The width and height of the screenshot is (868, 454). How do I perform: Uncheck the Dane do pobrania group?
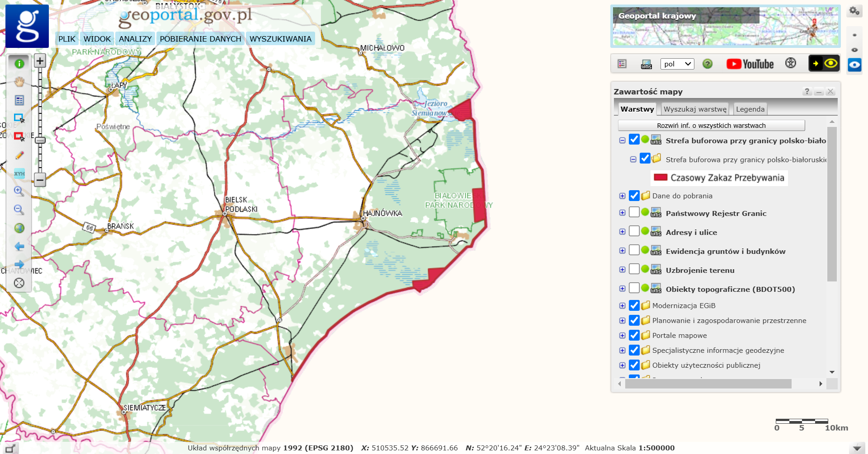(634, 196)
